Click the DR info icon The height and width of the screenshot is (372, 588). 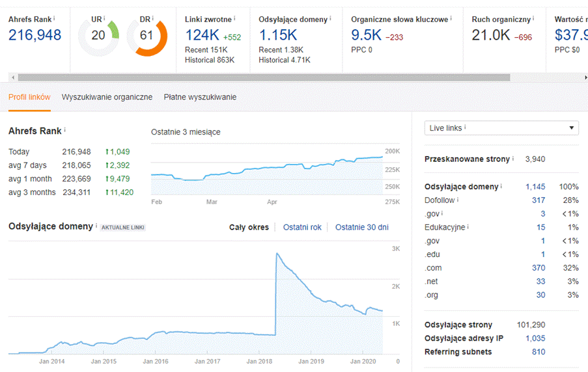[x=152, y=18]
